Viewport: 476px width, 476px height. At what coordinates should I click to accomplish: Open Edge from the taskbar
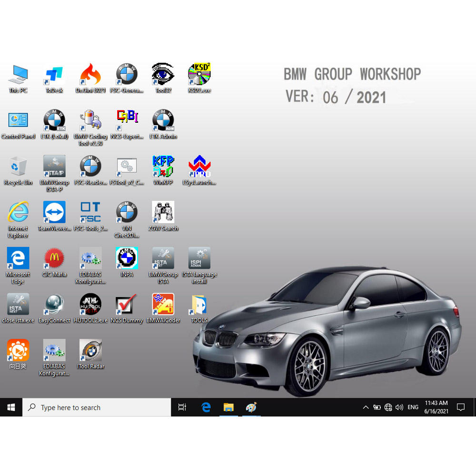[206, 407]
